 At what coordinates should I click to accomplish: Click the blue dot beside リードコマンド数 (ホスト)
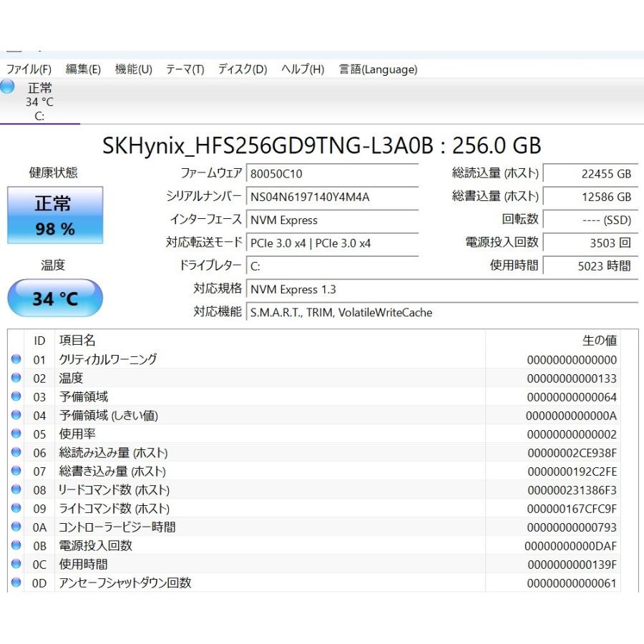[16, 490]
